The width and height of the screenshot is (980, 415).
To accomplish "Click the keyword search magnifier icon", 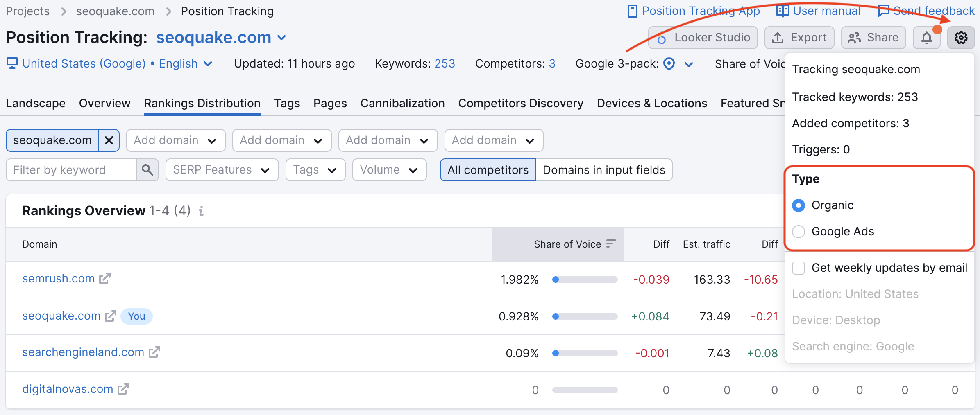I will pos(147,170).
